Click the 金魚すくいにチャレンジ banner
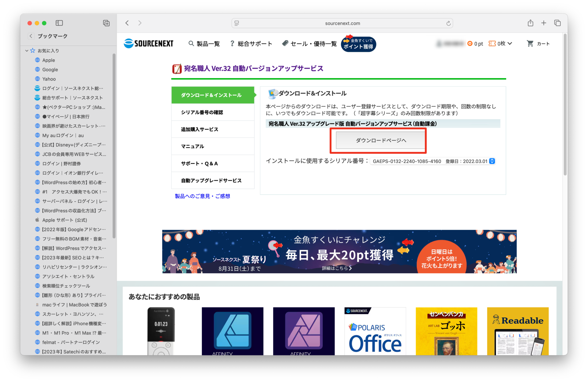This screenshot has width=588, height=382. pyautogui.click(x=339, y=252)
